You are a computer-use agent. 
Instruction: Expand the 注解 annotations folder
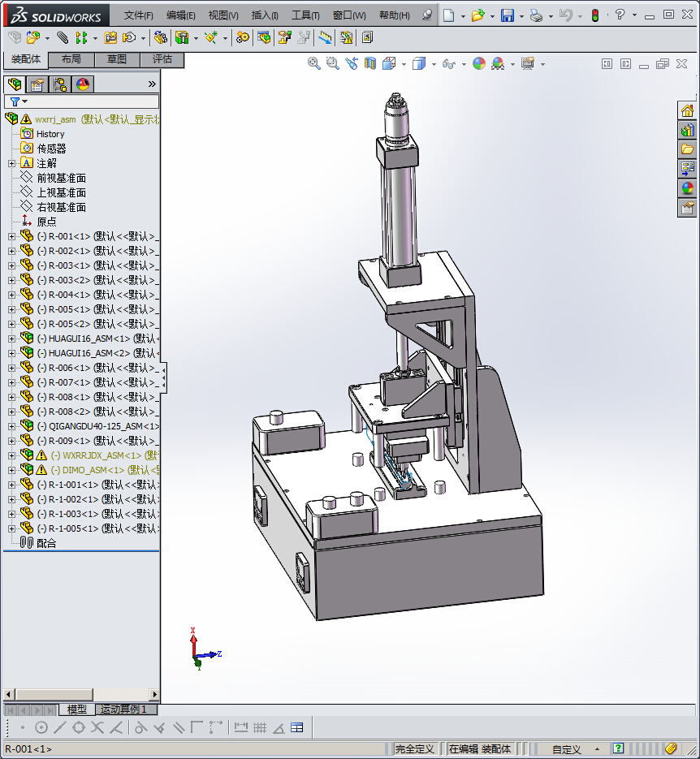click(x=11, y=164)
